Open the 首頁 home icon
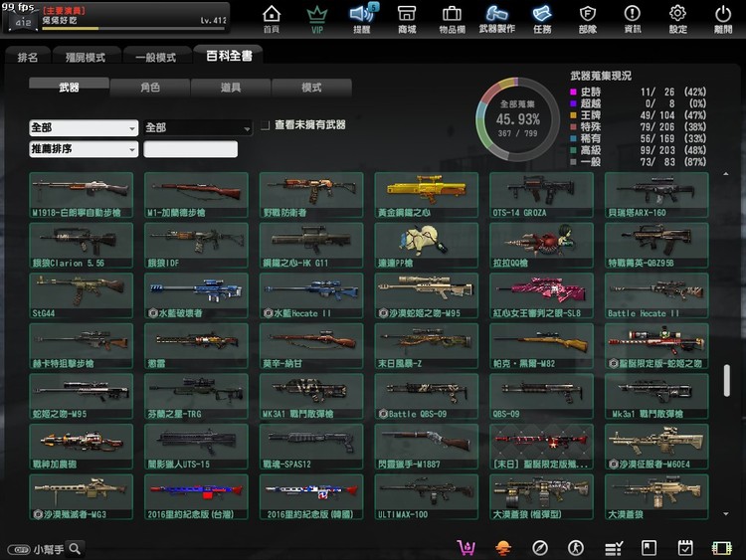The height and width of the screenshot is (560, 746). pos(271,18)
